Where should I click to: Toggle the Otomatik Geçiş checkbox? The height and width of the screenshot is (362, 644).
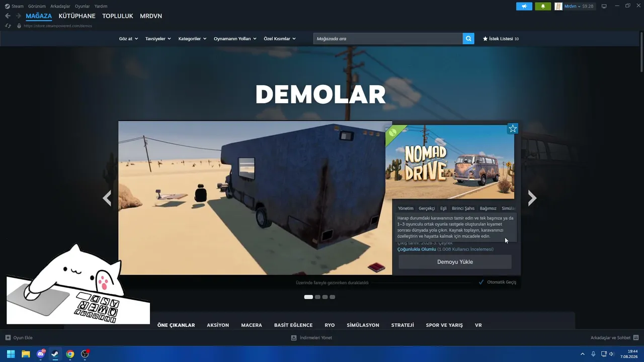point(481,283)
